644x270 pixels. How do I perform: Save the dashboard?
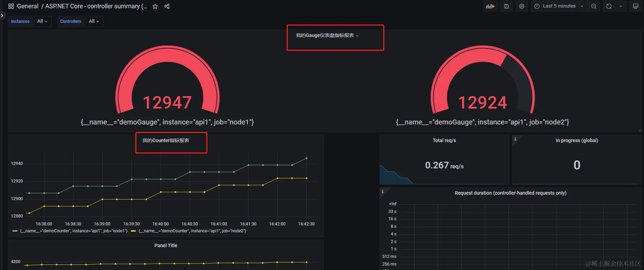click(x=507, y=6)
